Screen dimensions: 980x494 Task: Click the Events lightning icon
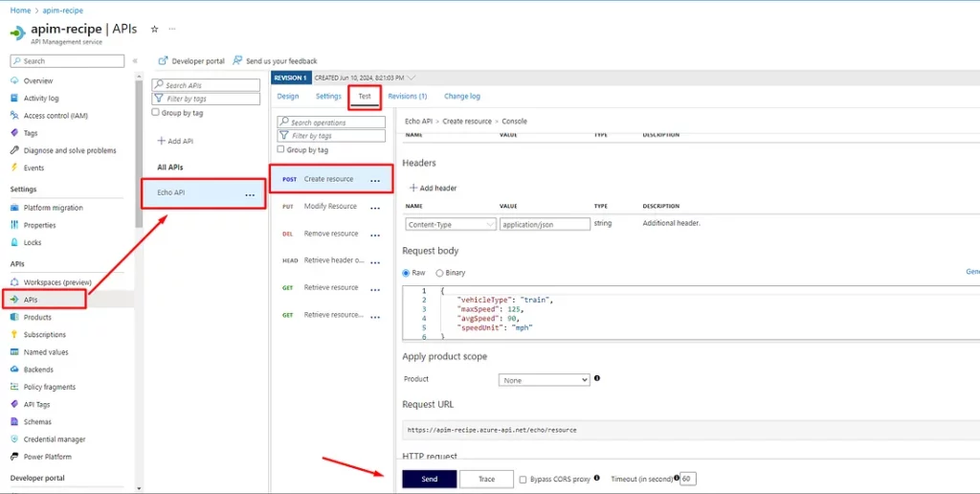tap(14, 168)
